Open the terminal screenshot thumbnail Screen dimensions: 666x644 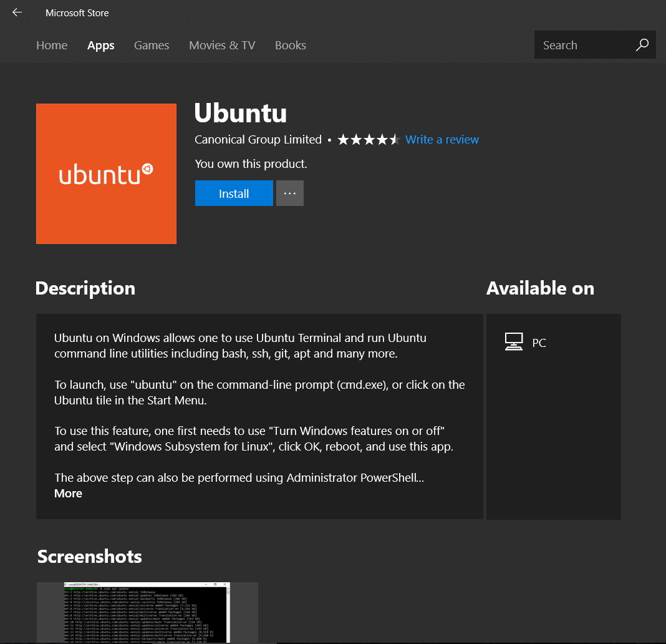147,612
